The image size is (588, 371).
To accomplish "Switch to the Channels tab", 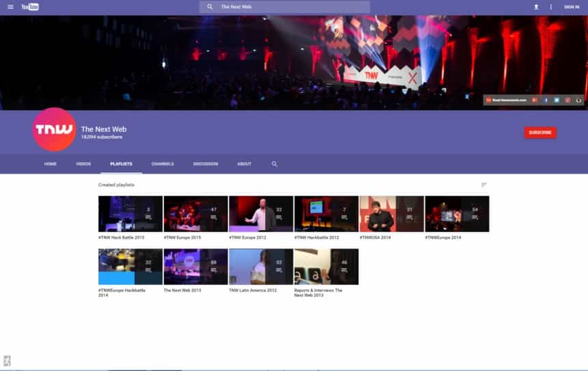I will pyautogui.click(x=163, y=164).
